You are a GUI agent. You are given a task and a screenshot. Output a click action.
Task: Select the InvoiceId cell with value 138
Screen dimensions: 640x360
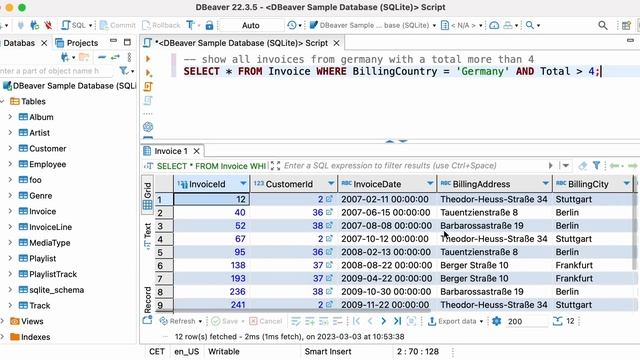click(x=212, y=265)
